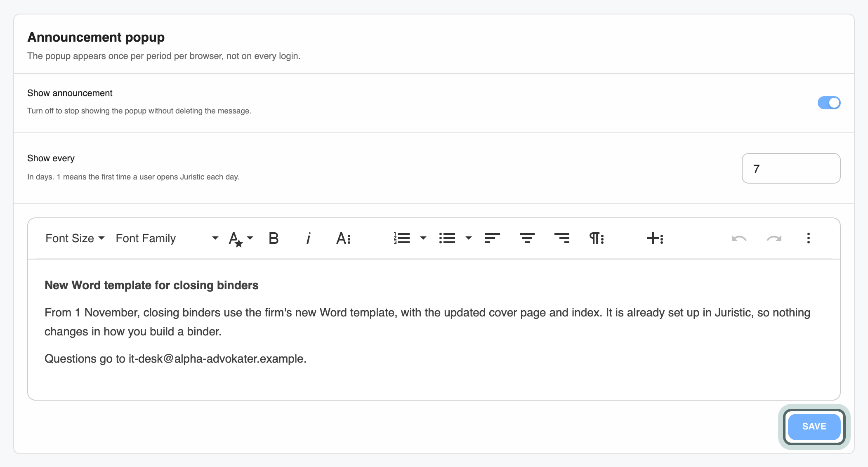Viewport: 868px width, 467px height.
Task: Turn off the Show announcement switch
Action: click(829, 103)
